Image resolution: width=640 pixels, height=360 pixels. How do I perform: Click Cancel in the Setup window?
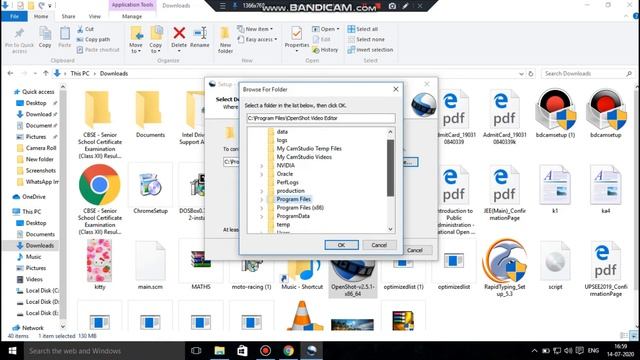click(415, 250)
